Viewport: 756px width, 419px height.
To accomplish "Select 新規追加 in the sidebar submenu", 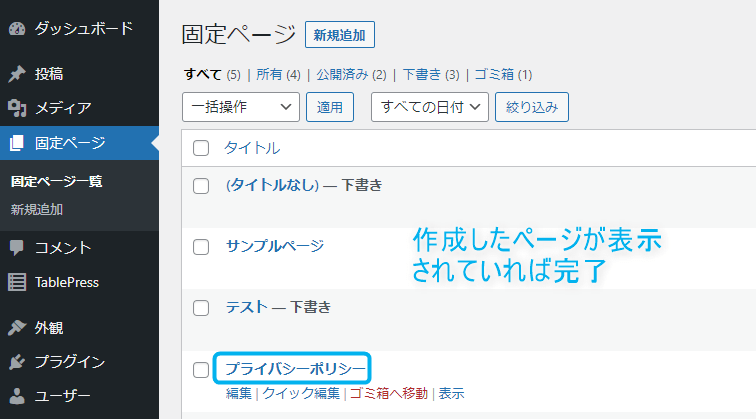I will (x=37, y=210).
